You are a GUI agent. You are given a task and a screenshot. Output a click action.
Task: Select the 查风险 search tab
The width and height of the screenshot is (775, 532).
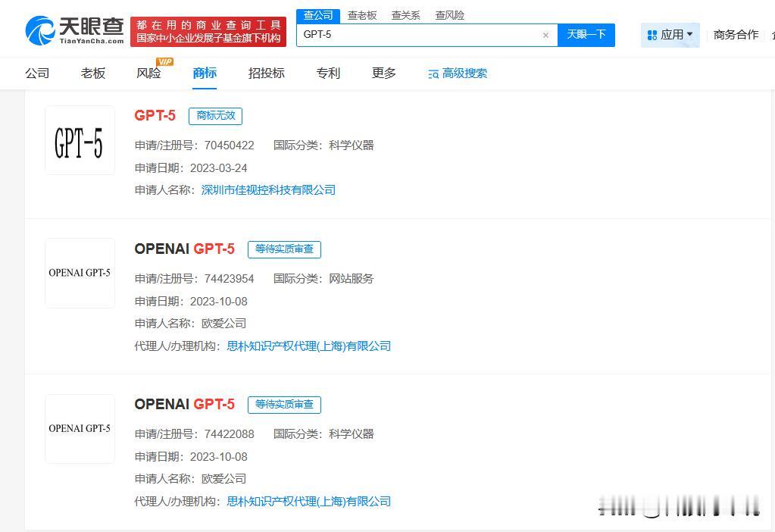click(x=449, y=16)
